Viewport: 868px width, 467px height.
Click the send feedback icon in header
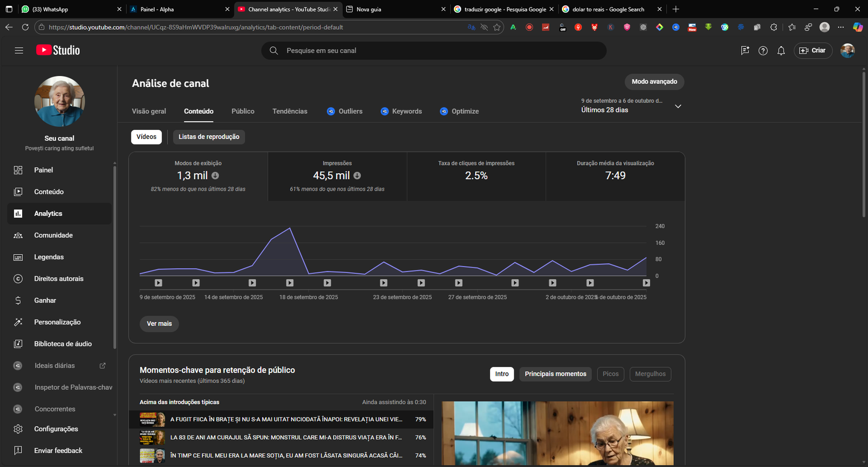coord(745,51)
